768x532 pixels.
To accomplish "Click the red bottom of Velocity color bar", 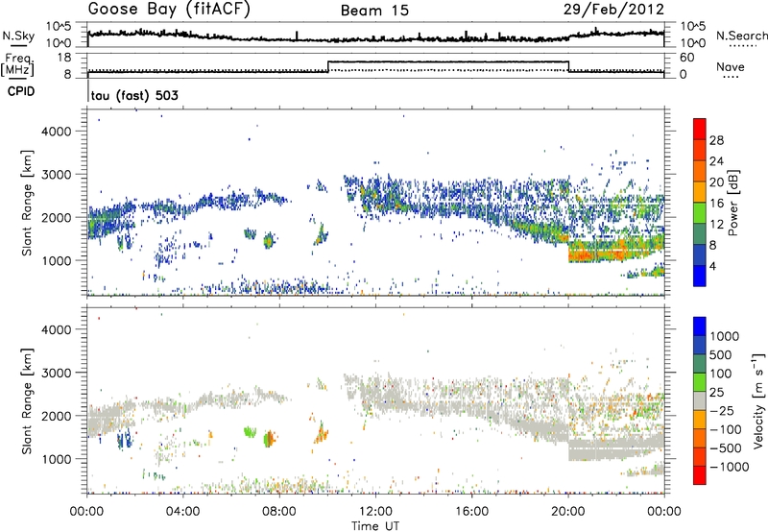I will point(700,475).
